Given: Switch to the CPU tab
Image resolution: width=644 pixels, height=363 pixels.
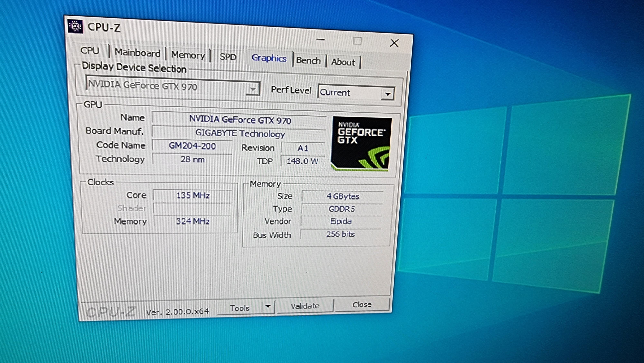Looking at the screenshot, I should pos(90,50).
